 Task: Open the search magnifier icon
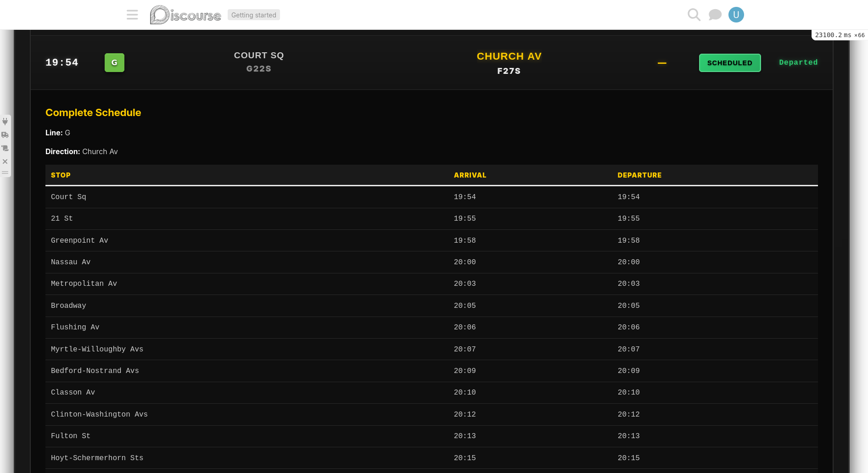click(x=694, y=15)
